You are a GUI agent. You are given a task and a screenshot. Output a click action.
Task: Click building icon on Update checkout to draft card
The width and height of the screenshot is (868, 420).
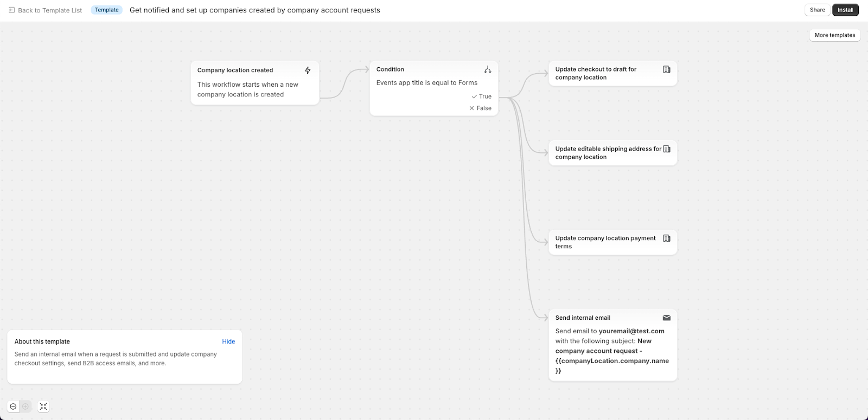point(667,69)
